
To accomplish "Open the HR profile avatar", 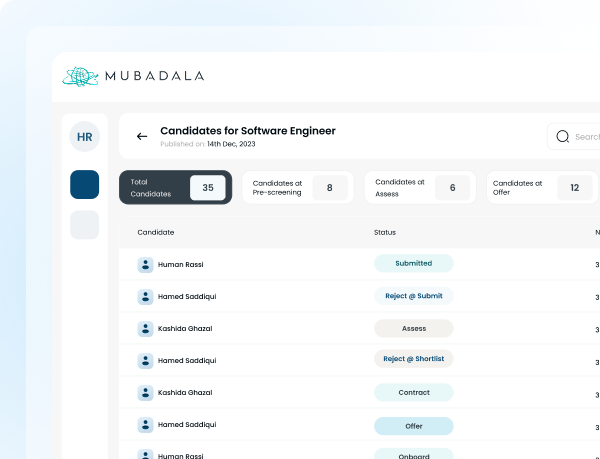I will click(85, 136).
